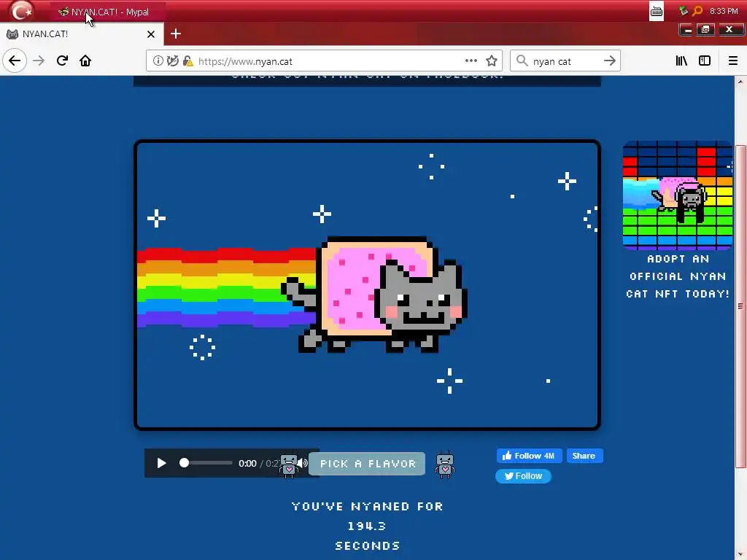Play the audio with the play button
747x560 pixels.
coord(161,463)
